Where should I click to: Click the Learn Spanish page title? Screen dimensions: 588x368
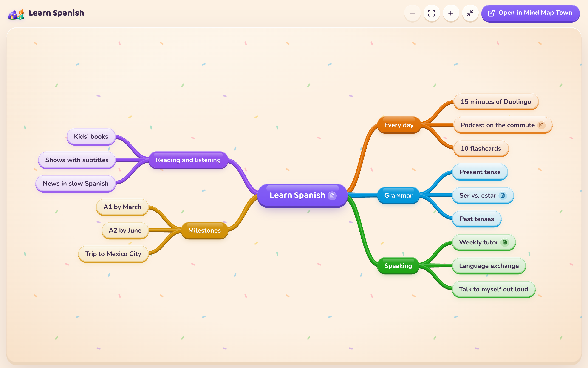[56, 13]
